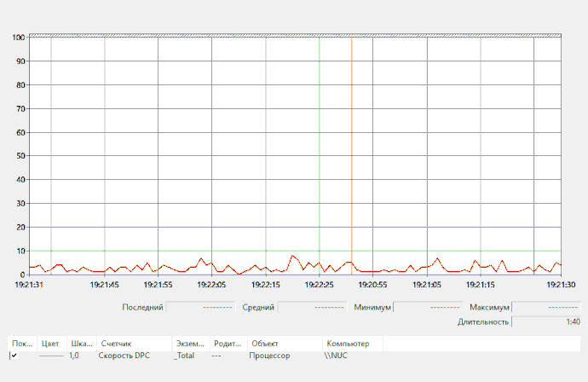Viewport: 588px width, 382px height.
Task: Click the Компьютер column header
Action: coord(351,344)
